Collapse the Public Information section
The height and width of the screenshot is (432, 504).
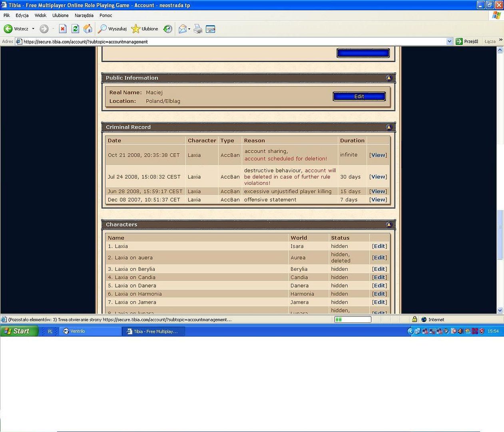click(389, 78)
